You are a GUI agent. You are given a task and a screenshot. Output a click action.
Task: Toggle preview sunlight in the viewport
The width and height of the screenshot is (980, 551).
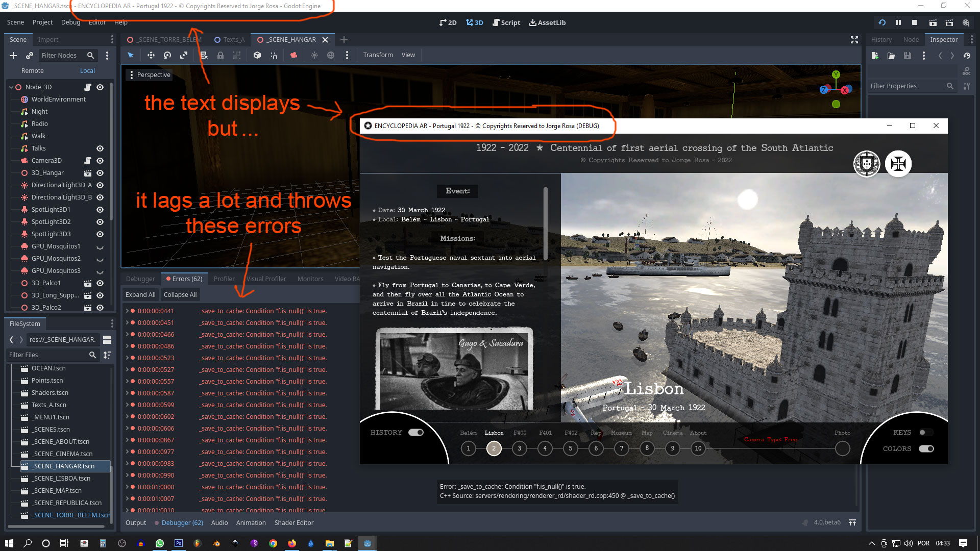pos(314,55)
